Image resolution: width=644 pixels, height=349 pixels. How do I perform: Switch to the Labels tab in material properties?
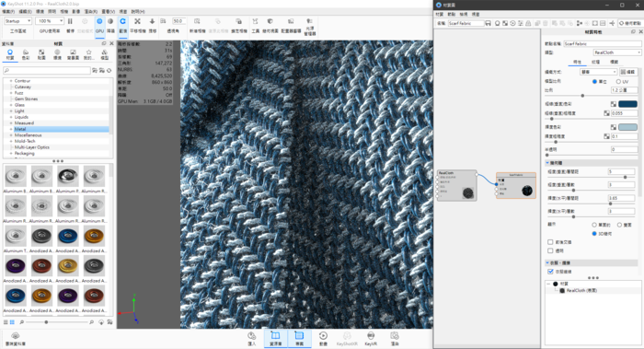(614, 62)
